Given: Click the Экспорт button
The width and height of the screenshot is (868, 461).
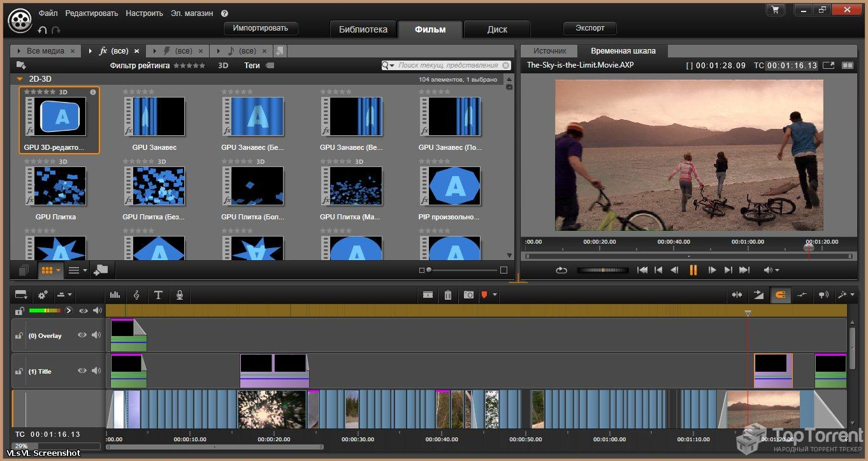Looking at the screenshot, I should point(590,28).
